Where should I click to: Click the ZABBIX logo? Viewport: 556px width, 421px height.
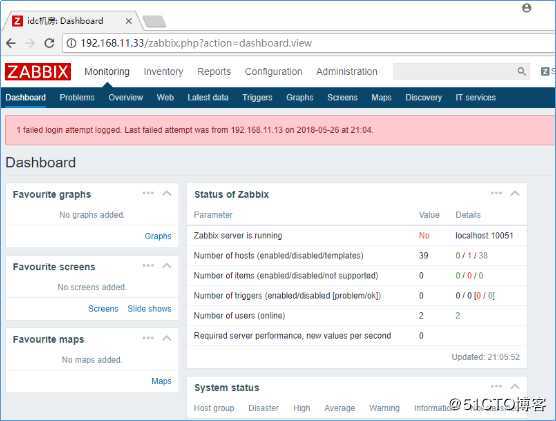pyautogui.click(x=38, y=72)
